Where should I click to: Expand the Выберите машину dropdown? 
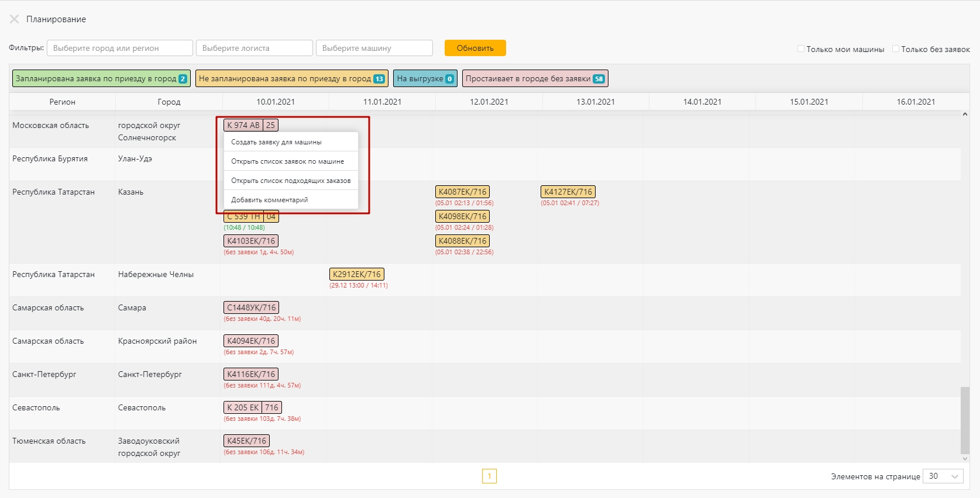[374, 48]
